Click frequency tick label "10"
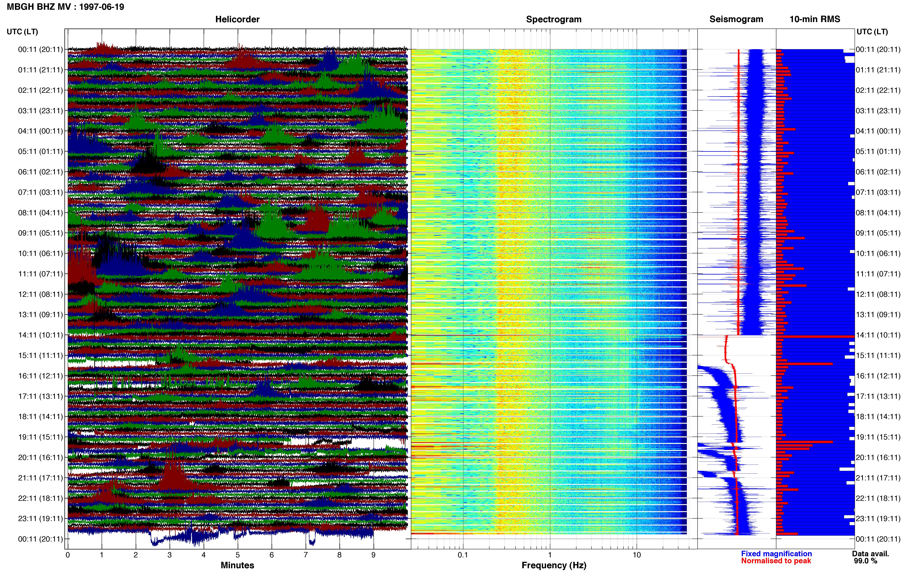Screen dimensions: 924x578 click(x=637, y=555)
